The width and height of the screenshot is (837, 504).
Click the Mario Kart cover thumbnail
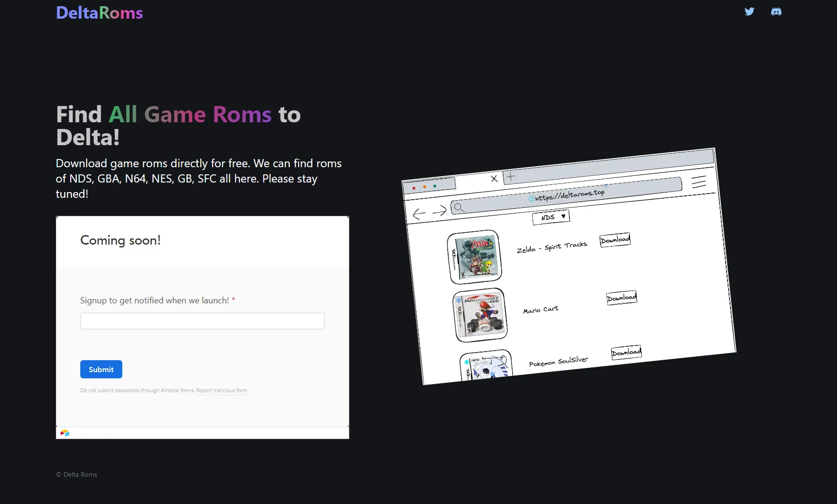coord(481,315)
